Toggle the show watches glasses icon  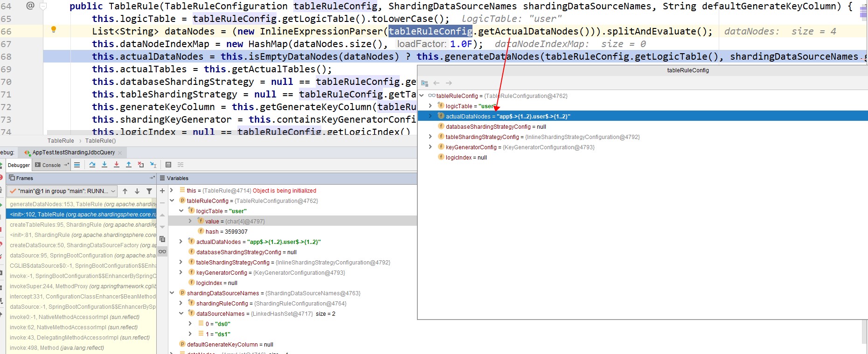point(162,251)
